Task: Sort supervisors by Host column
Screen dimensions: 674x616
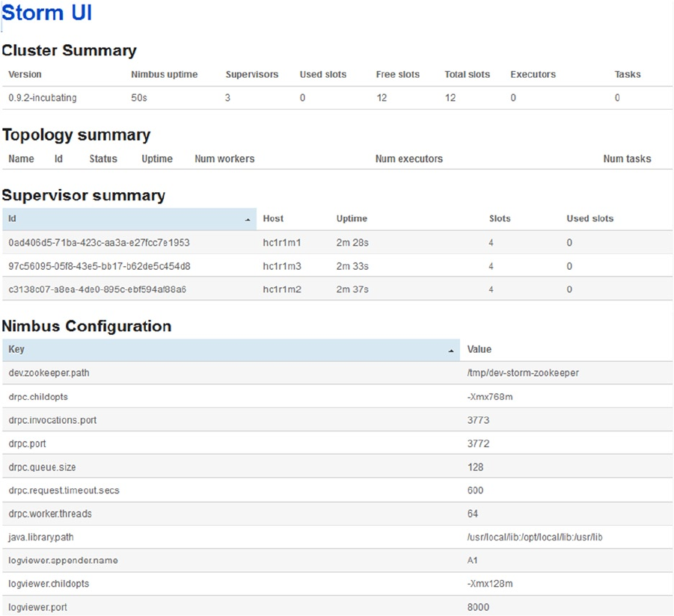Action: pyautogui.click(x=273, y=219)
